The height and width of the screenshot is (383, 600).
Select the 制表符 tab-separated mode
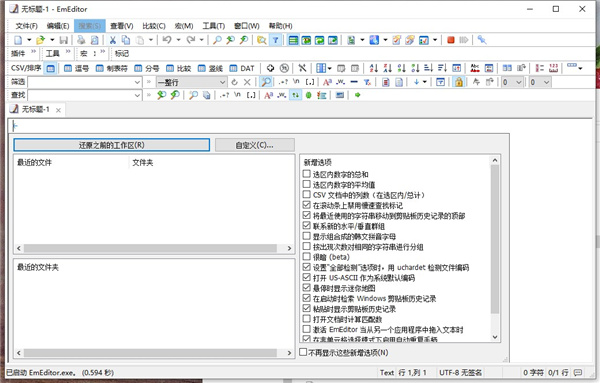click(111, 68)
